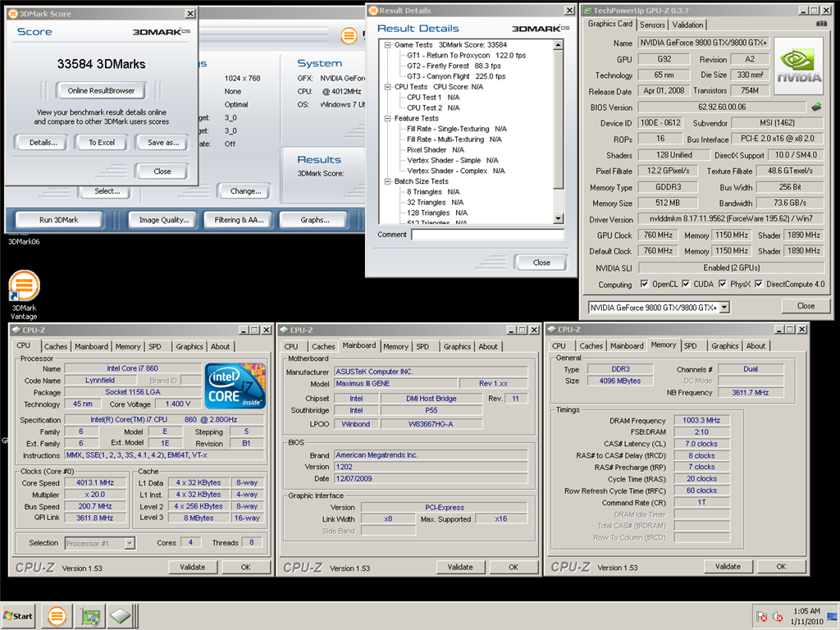Click the GPU-Z screenshot camera icon
840x630 pixels.
821,24
